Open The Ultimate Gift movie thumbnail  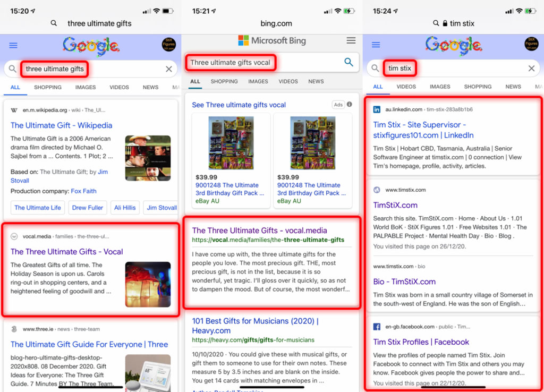[x=148, y=158]
